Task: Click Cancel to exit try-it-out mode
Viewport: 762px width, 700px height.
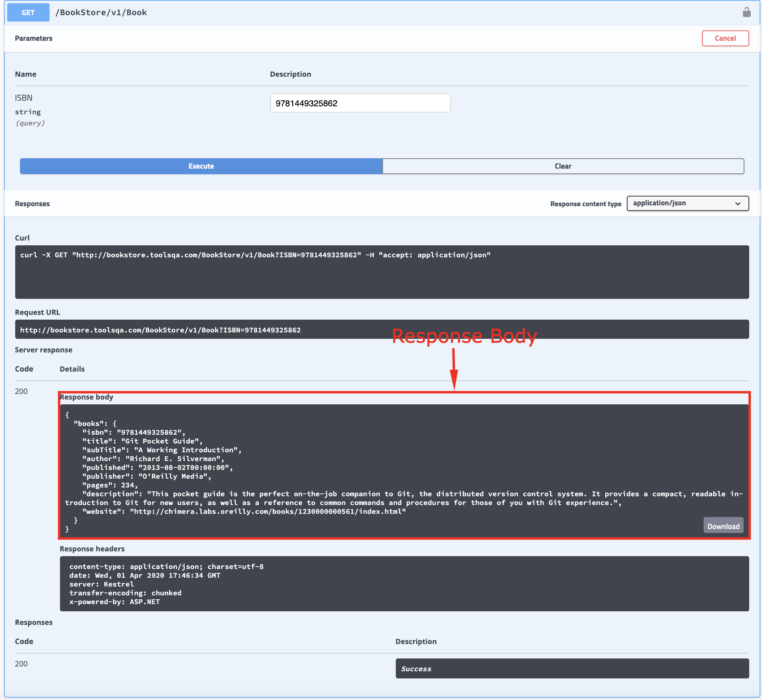Action: [x=725, y=38]
